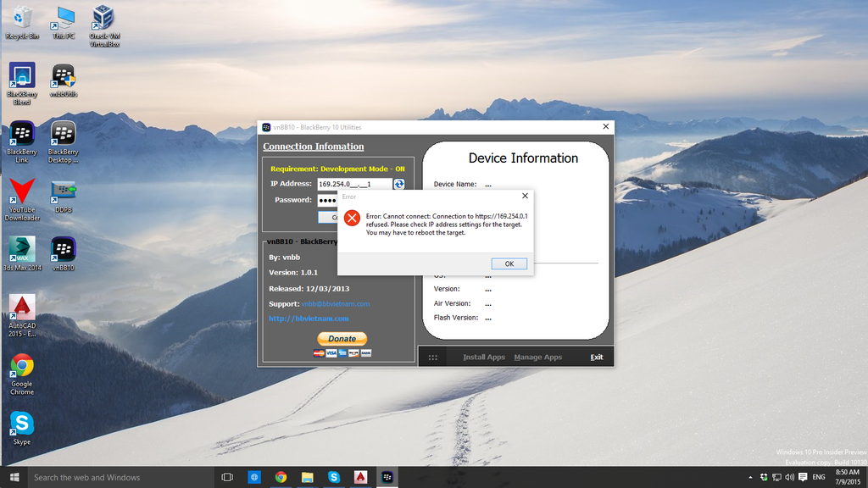This screenshot has height=488, width=868.
Task: Open the Recycle Bin desktop icon
Action: pos(22,23)
